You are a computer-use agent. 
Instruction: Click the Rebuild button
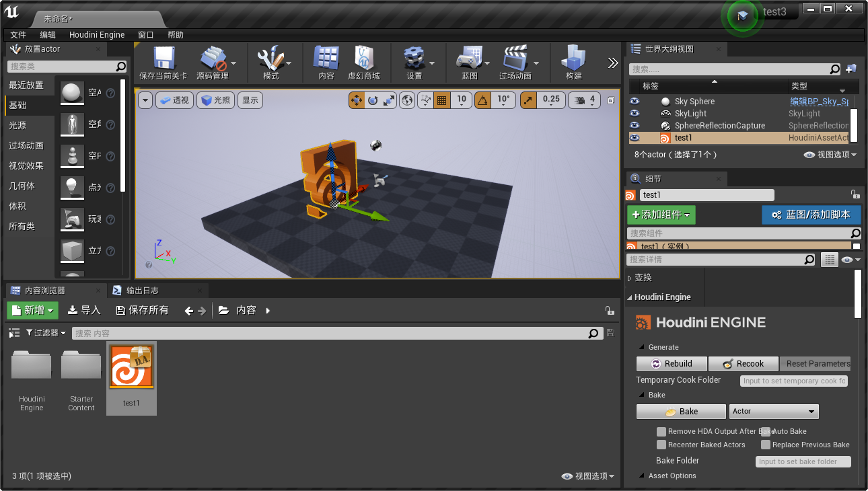click(672, 364)
